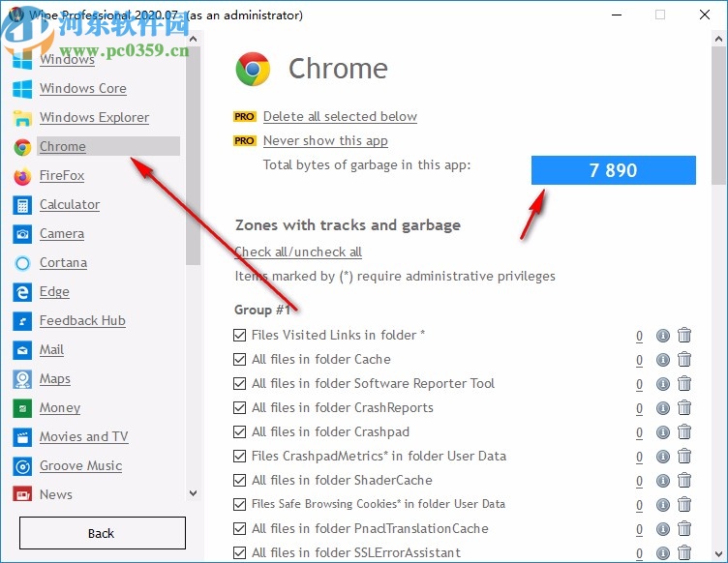728x563 pixels.
Task: Click byte count for folder Cache row
Action: [x=639, y=360]
